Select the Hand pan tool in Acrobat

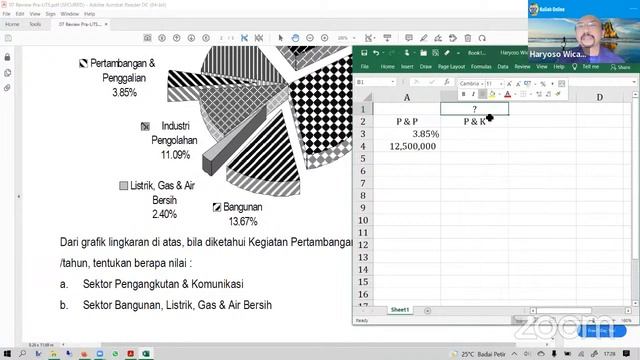295,38
